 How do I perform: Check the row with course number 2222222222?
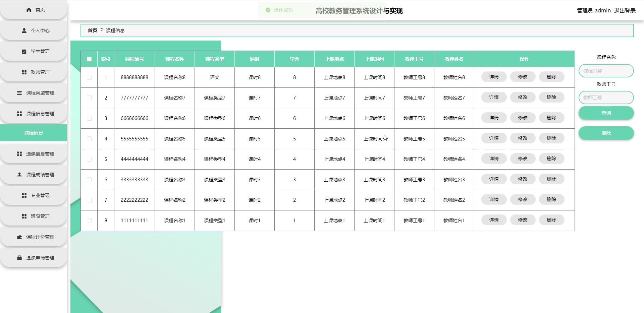coord(89,200)
